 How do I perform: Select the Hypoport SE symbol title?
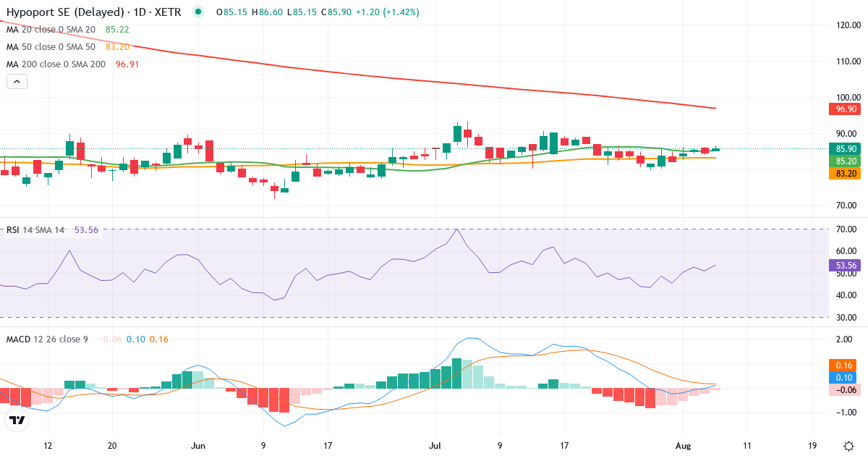click(93, 12)
